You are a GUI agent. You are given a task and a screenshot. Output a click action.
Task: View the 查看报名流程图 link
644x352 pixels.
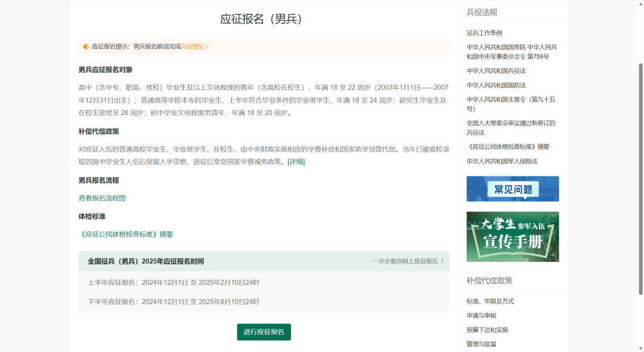click(103, 198)
